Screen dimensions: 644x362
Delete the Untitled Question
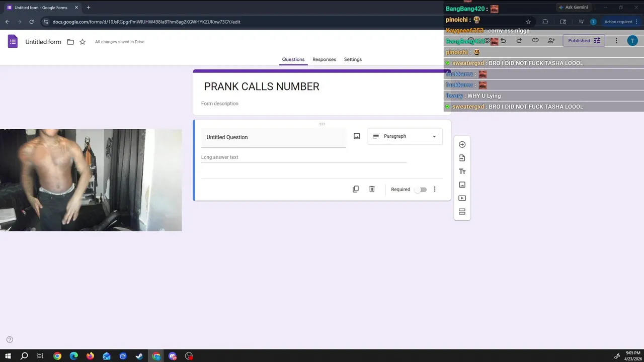click(x=372, y=189)
